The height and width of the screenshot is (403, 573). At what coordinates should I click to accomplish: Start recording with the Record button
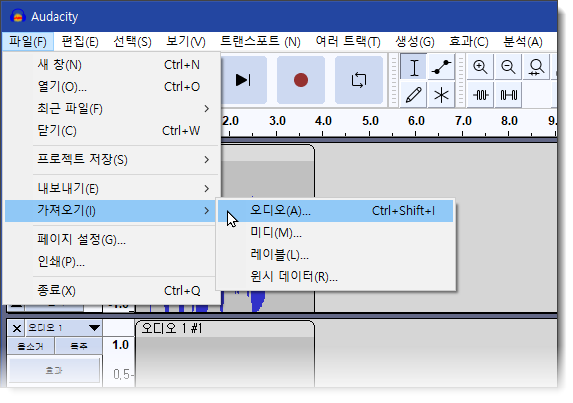pyautogui.click(x=301, y=80)
